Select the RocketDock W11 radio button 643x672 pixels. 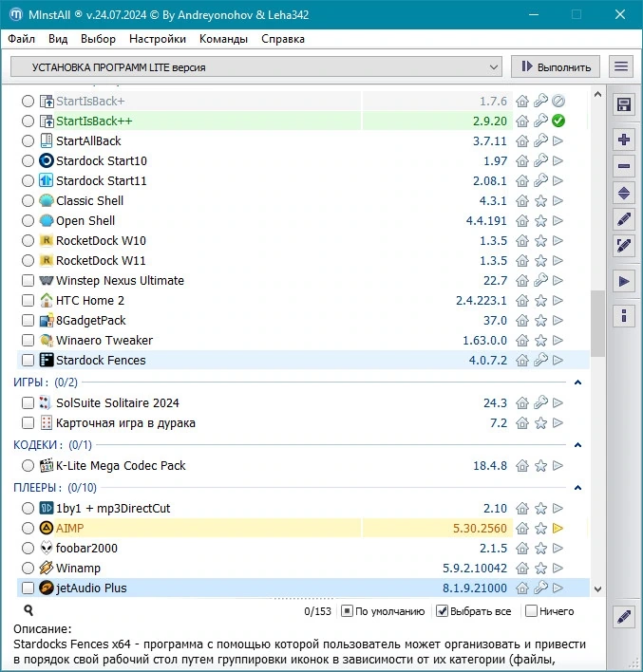[28, 261]
